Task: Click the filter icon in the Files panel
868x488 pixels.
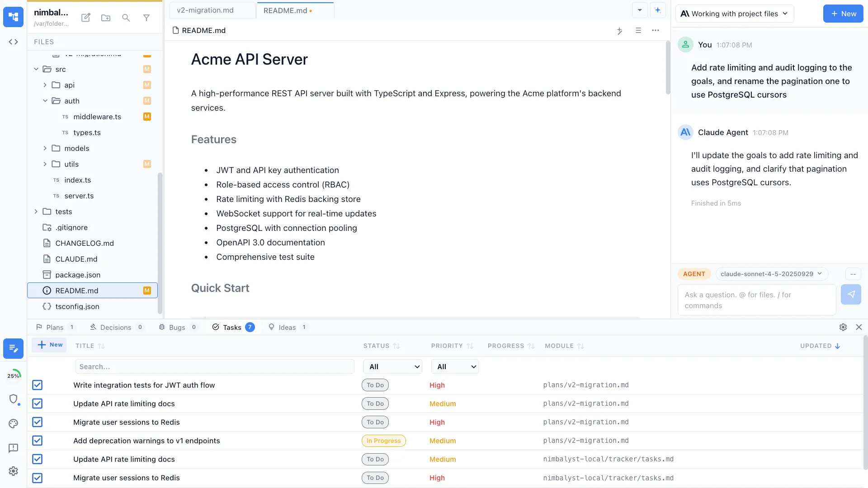Action: (x=146, y=18)
